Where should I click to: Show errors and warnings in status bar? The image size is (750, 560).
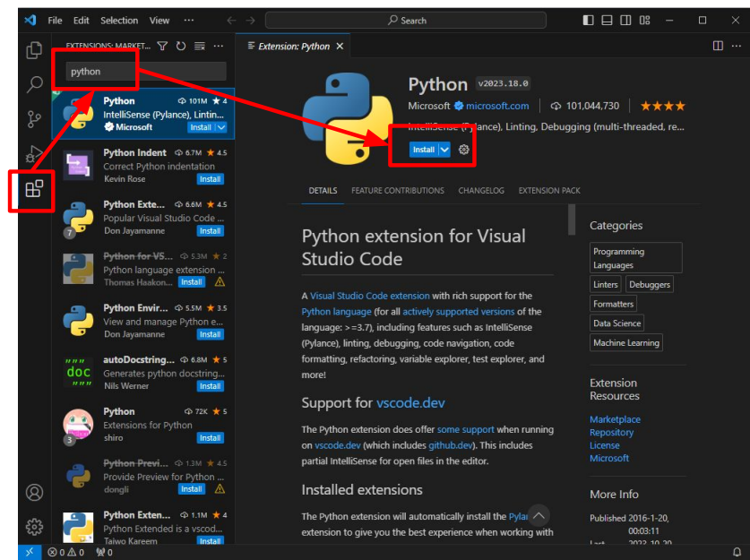point(65,552)
